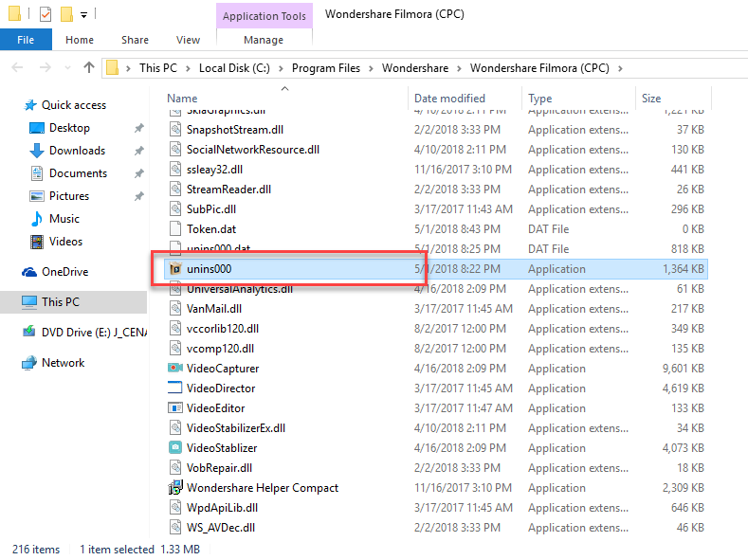The width and height of the screenshot is (748, 560).
Task: Select the VideoEditor application icon
Action: (x=175, y=408)
